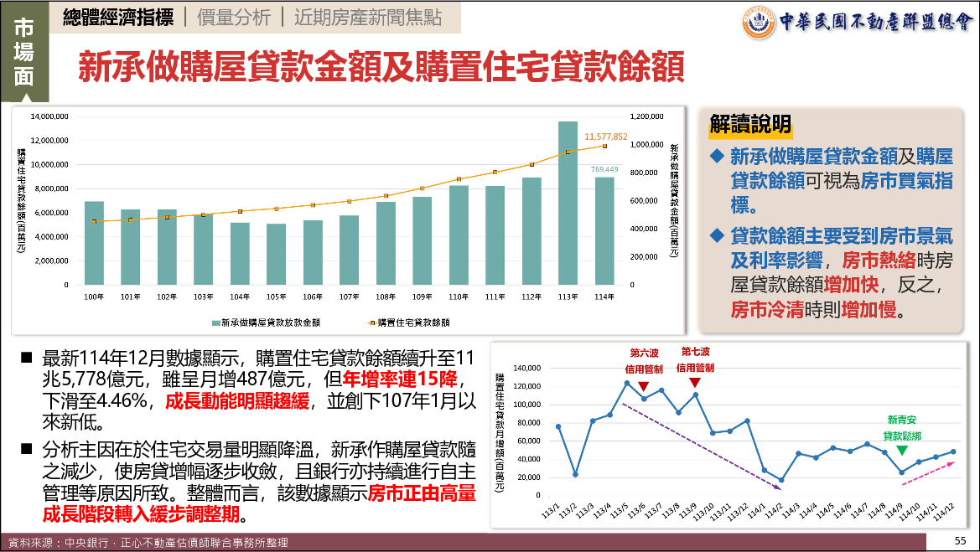Click the teal data label 769,449
The width and height of the screenshot is (980, 552).
coord(604,169)
